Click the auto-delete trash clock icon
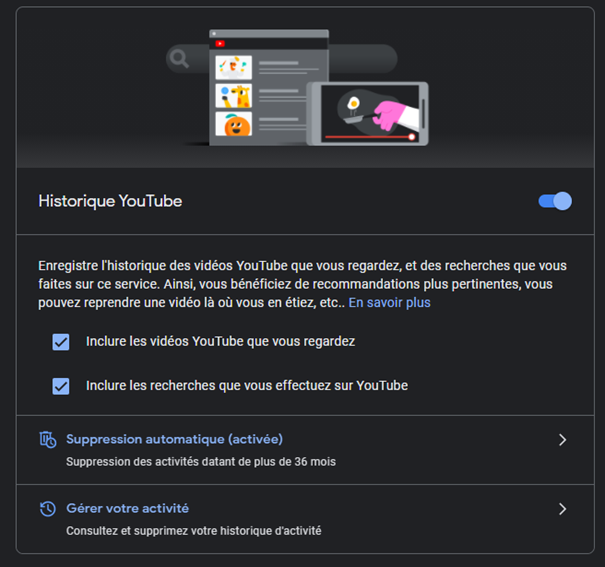Viewport: 605px width, 567px height. (47, 440)
